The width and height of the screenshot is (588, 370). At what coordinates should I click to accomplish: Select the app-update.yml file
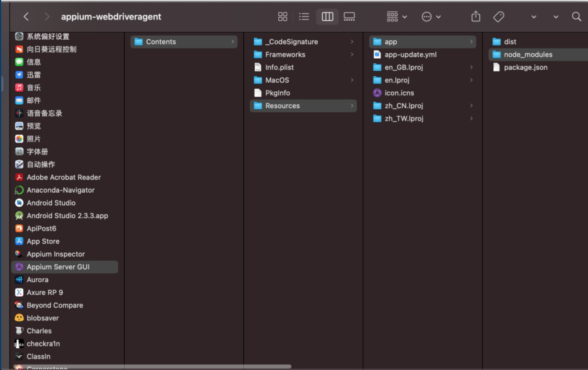423,54
